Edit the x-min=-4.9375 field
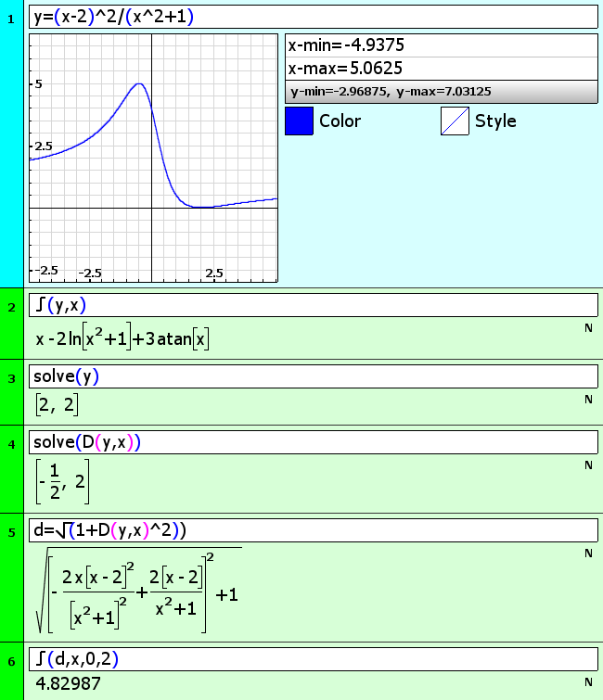The width and height of the screenshot is (603, 700). [x=441, y=46]
